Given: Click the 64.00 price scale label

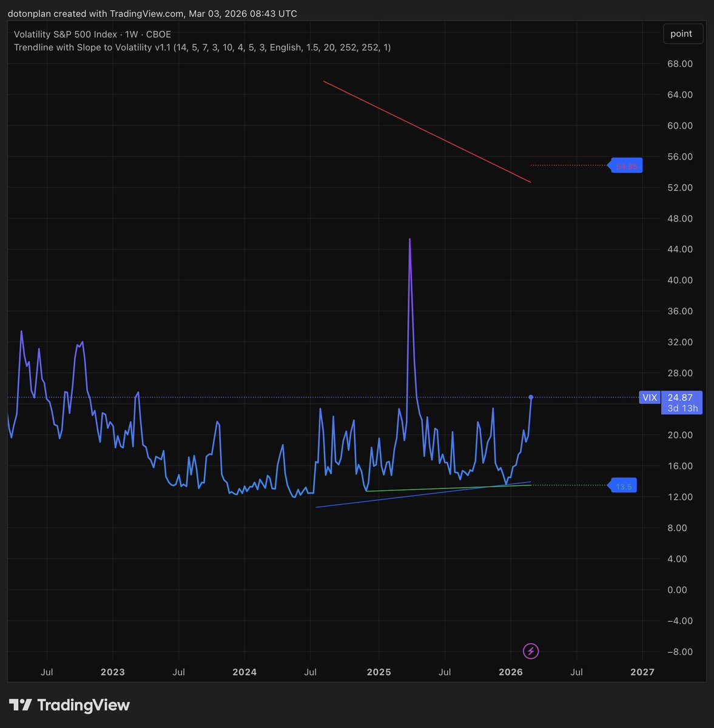Looking at the screenshot, I should pyautogui.click(x=679, y=95).
